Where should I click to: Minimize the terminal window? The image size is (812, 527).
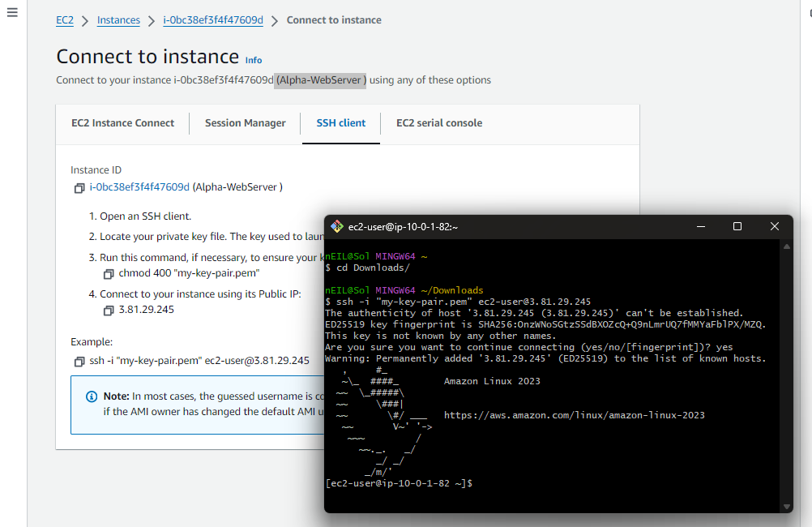click(x=701, y=226)
